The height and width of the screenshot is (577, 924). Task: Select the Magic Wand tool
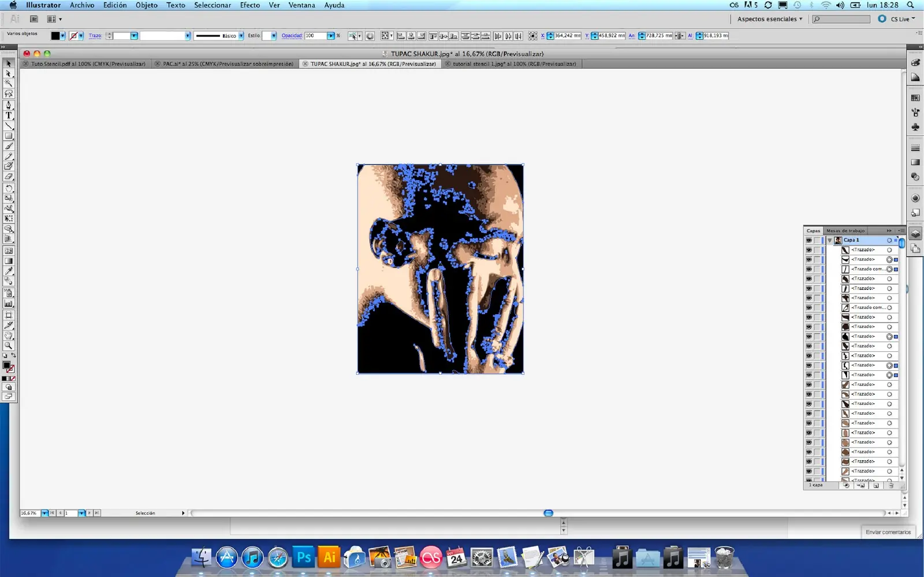(x=9, y=83)
